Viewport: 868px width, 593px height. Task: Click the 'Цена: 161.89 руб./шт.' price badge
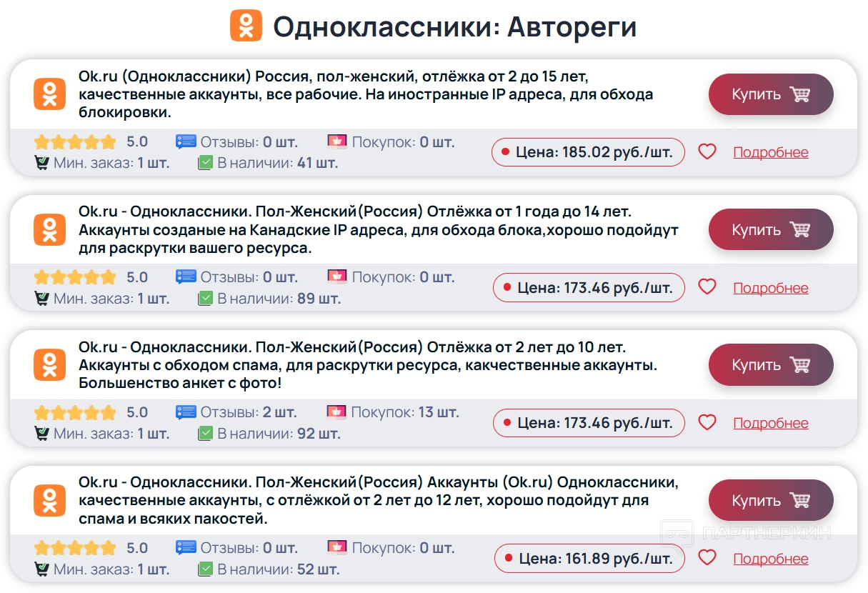(589, 559)
